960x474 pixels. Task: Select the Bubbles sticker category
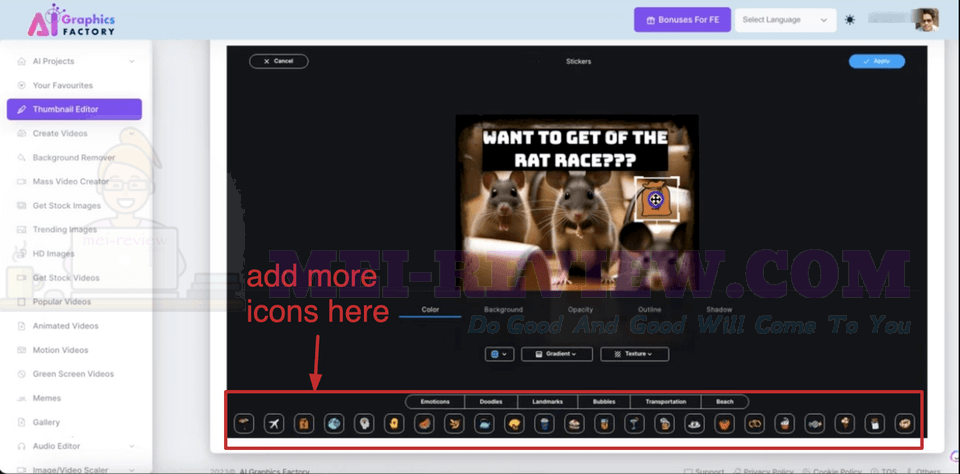(x=604, y=402)
